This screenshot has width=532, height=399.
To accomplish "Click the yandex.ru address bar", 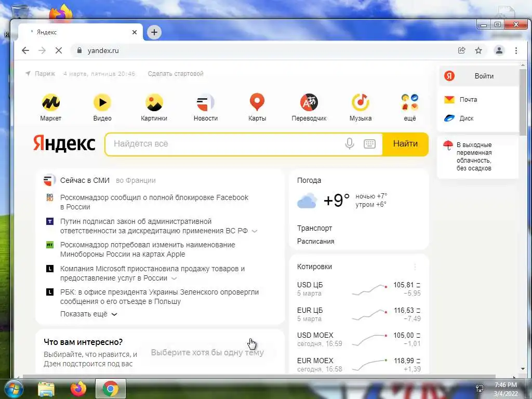I will 264,50.
